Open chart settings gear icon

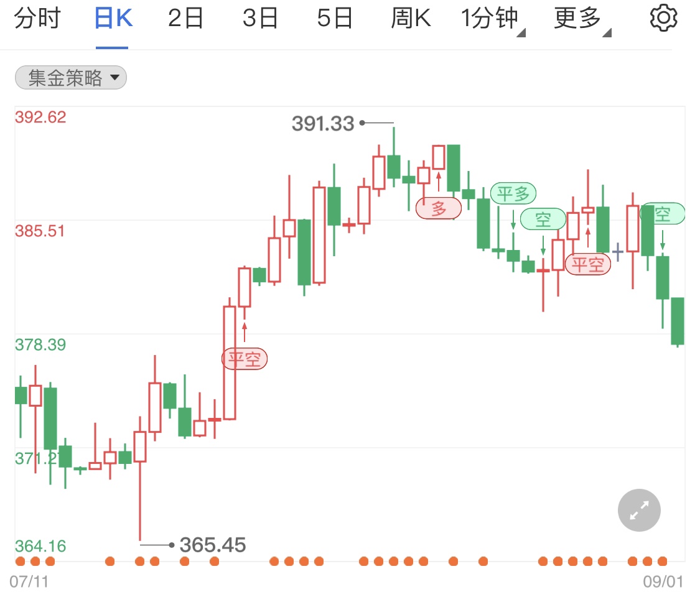[663, 18]
